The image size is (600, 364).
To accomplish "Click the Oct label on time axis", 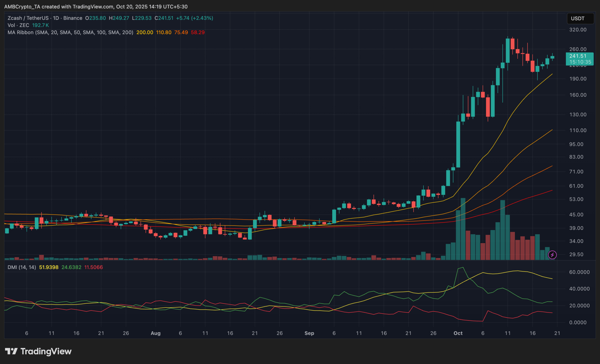I will pyautogui.click(x=458, y=333).
